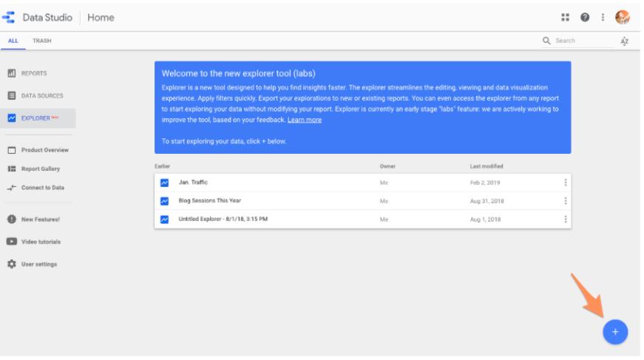
Task: Toggle the A-Z sort order icon
Action: point(624,41)
